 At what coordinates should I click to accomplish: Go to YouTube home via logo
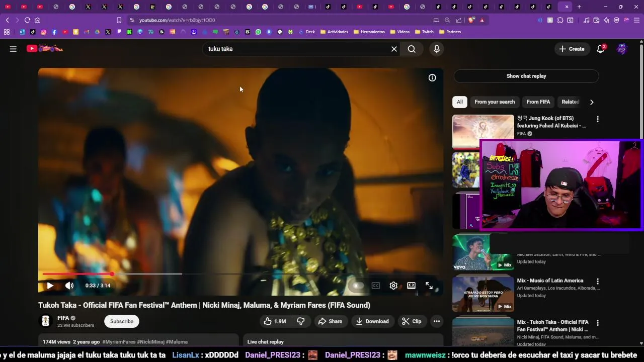(45, 49)
